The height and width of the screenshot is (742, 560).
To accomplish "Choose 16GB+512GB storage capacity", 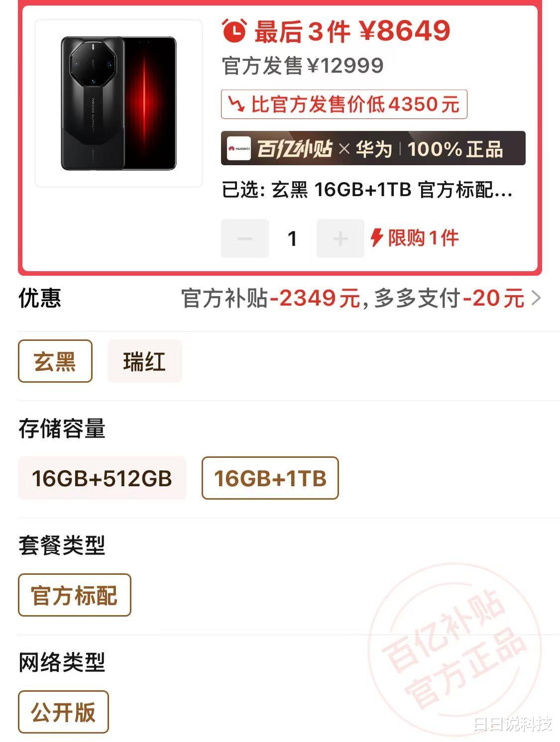I will 102,478.
